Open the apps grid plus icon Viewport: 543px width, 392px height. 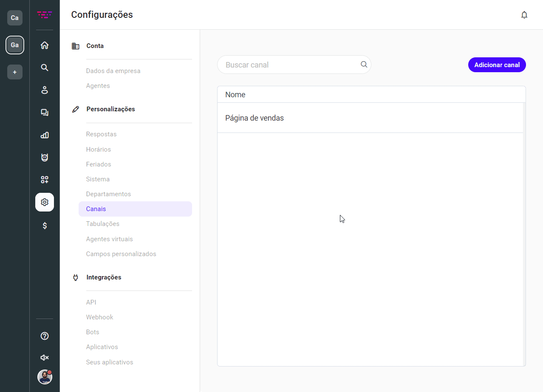(x=45, y=180)
